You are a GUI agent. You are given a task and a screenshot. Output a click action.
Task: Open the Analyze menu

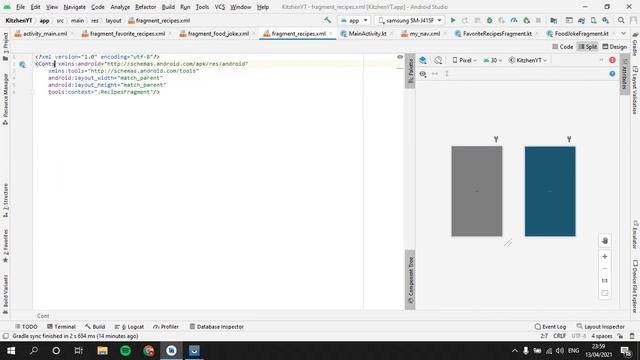(120, 7)
